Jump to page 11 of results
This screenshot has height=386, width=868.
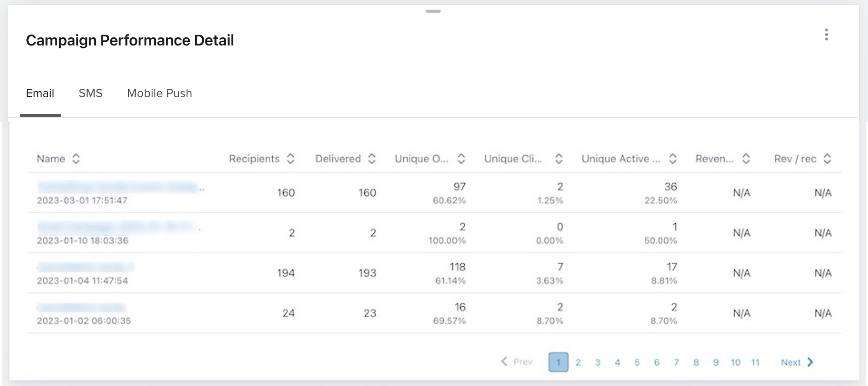(x=755, y=362)
